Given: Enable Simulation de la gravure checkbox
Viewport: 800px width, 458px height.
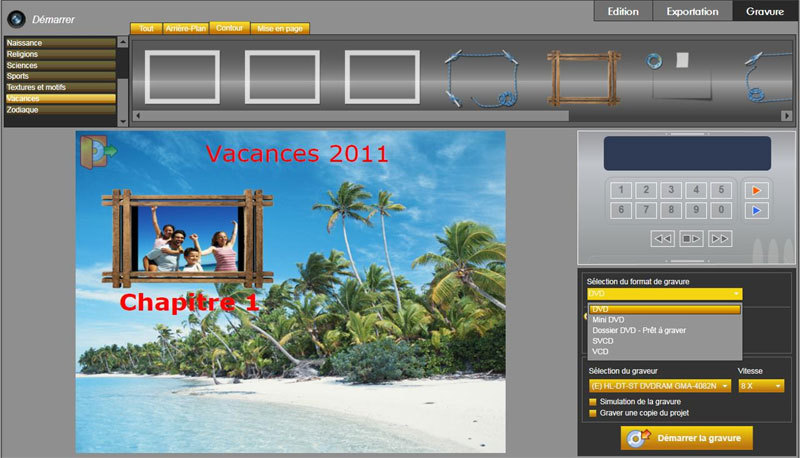Looking at the screenshot, I should click(x=593, y=402).
